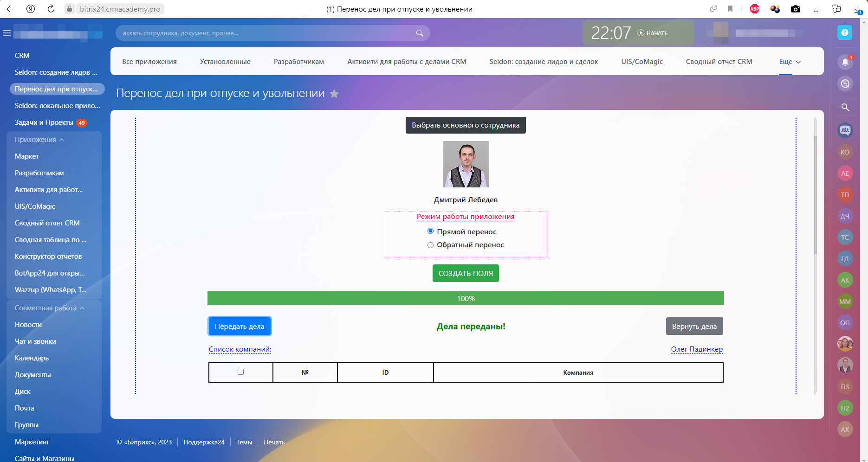Image resolution: width=868 pixels, height=462 pixels.
Task: Click the СОЗДАТЬ ПОЛЯ button
Action: pyautogui.click(x=466, y=273)
